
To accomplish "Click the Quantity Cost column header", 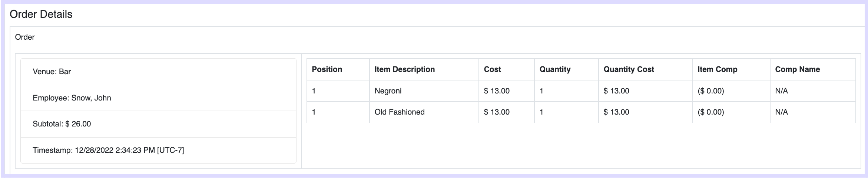I will point(645,69).
